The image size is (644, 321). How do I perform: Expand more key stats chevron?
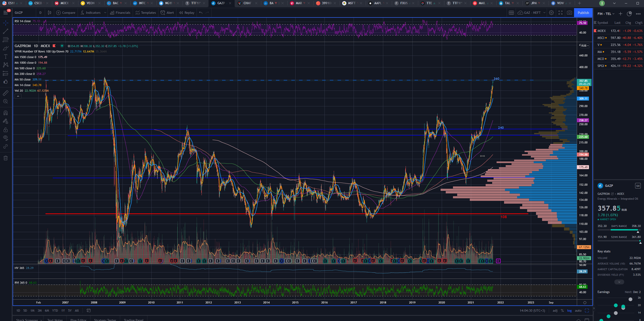point(619,281)
